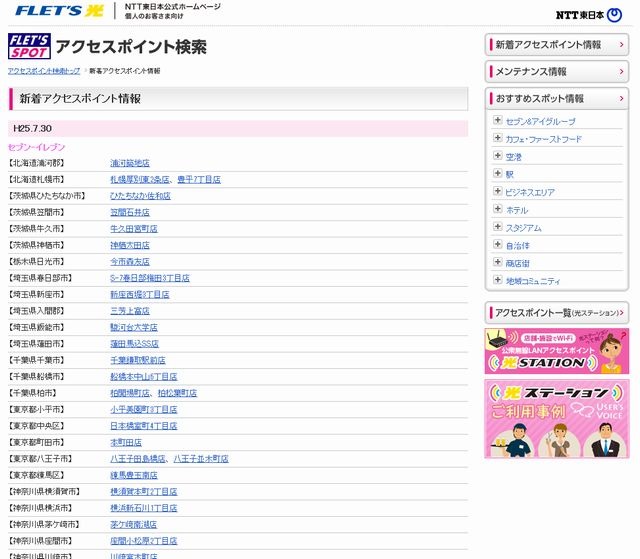Expand スタジアム with the plus icon
The width and height of the screenshot is (640, 559).
click(x=497, y=226)
